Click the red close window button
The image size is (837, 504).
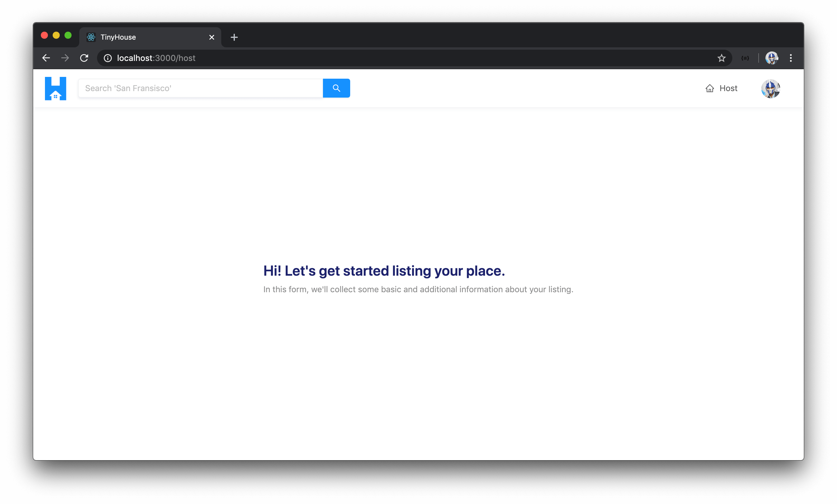pos(44,35)
